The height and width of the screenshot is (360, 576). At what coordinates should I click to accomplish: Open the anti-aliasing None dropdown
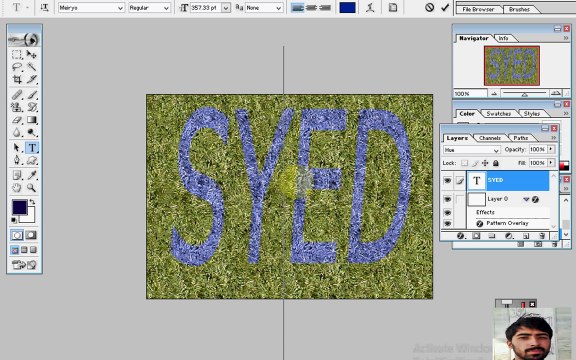(x=279, y=8)
